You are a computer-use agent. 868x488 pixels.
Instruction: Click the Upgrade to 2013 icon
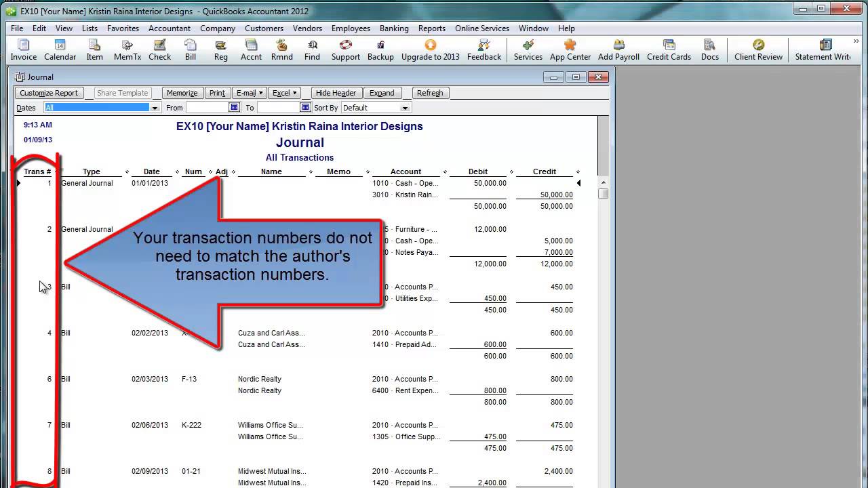point(430,50)
